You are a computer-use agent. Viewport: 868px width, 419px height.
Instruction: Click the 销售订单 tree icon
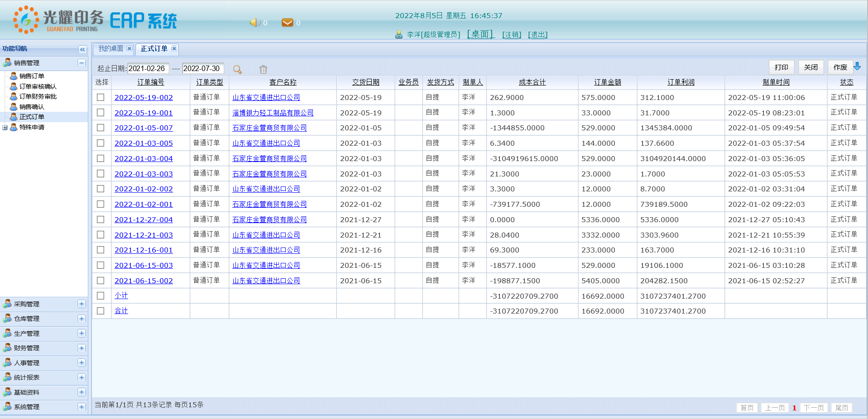point(14,76)
